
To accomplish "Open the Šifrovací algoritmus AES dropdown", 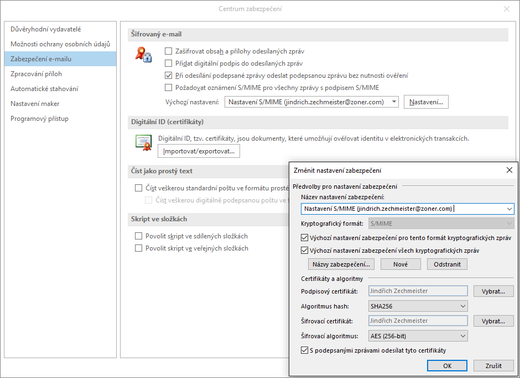I will pos(463,336).
